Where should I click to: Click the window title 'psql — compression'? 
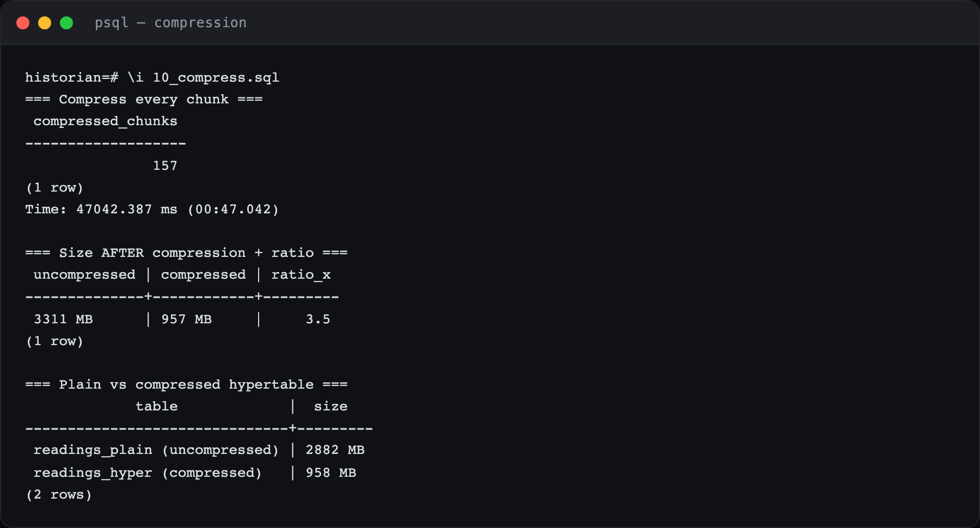point(170,23)
